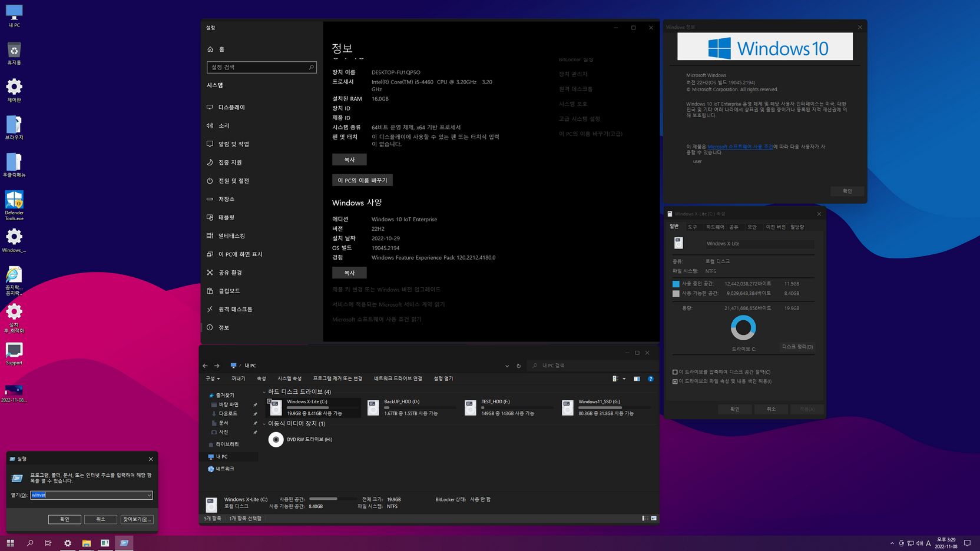The width and height of the screenshot is (980, 551).
Task: Open the 구성 dropdown menu in Explorer
Action: pos(213,379)
